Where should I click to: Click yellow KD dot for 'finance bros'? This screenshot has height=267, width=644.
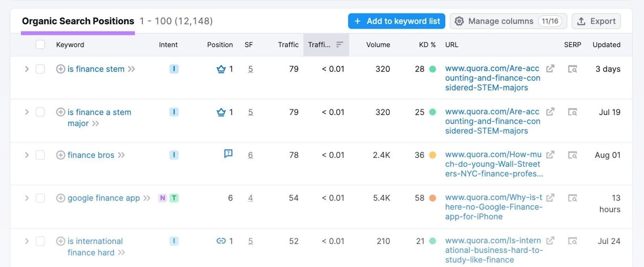coord(433,155)
